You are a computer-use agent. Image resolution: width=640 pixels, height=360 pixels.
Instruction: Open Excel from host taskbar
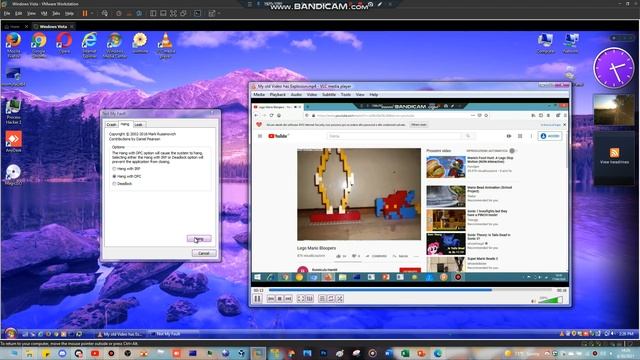tap(405, 353)
